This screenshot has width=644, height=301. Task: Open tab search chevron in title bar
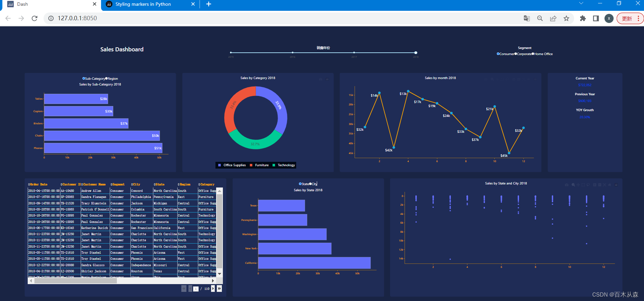(581, 3)
